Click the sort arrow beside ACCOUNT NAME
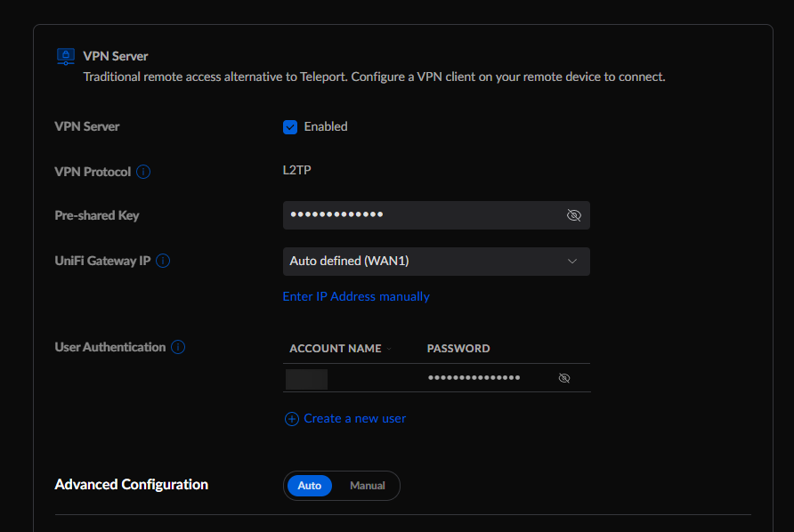This screenshot has height=532, width=794. pyautogui.click(x=389, y=349)
